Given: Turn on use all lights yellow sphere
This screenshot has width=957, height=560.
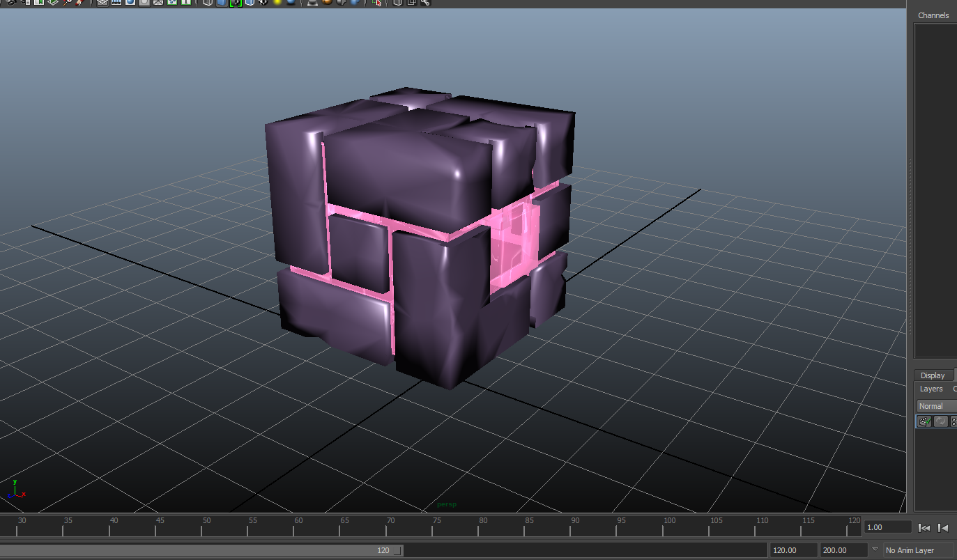Looking at the screenshot, I should click(277, 2).
